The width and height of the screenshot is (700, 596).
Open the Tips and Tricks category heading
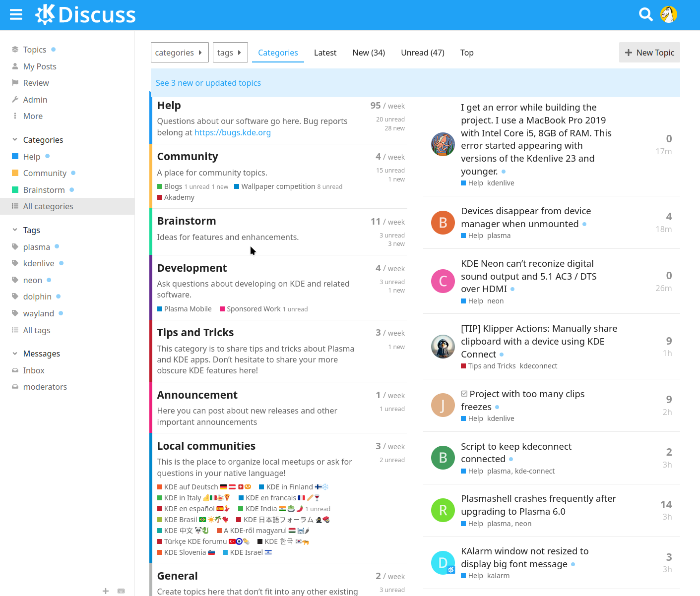pos(195,333)
